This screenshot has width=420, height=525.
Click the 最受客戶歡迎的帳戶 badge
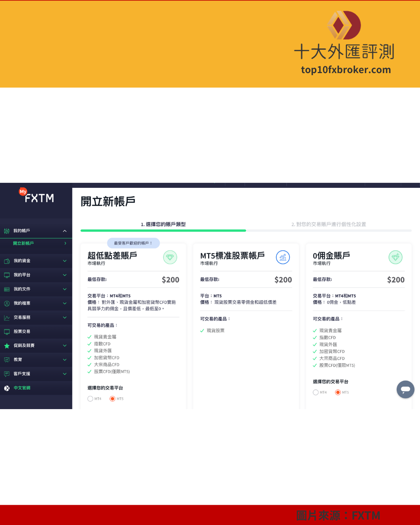133,243
